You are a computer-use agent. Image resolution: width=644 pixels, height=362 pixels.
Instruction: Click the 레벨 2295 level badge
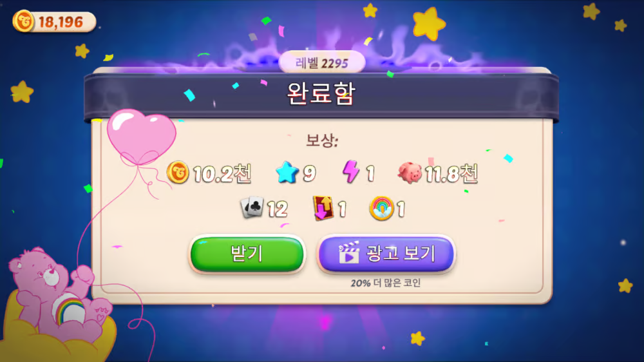coord(321,63)
